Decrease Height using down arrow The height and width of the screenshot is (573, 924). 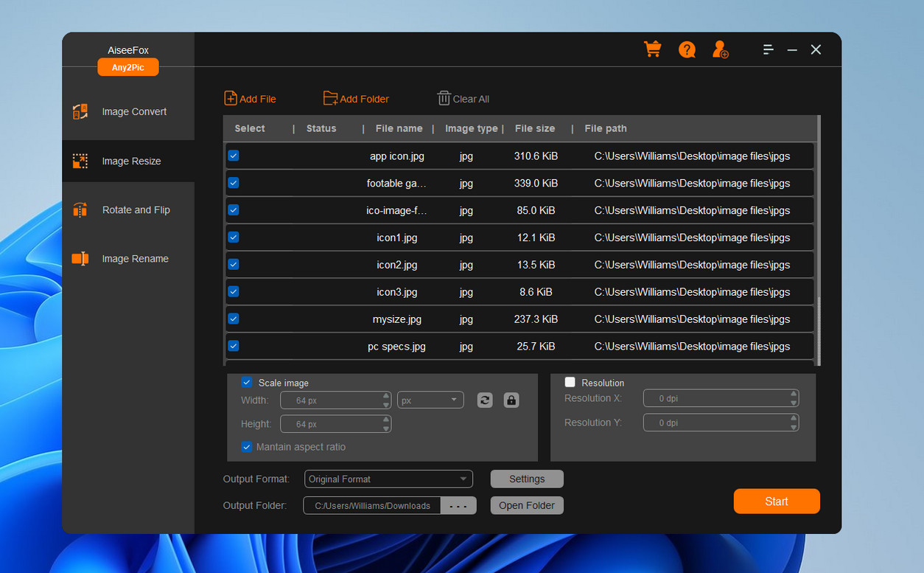[386, 428]
